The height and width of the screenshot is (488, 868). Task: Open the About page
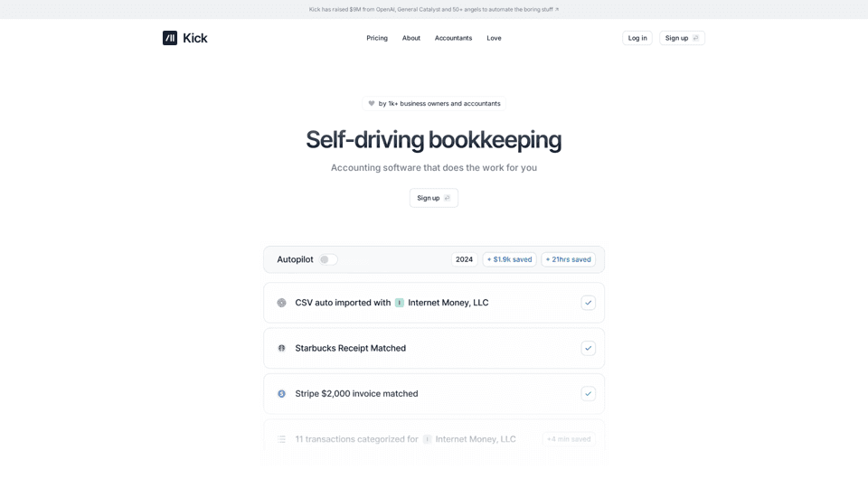[x=411, y=38]
